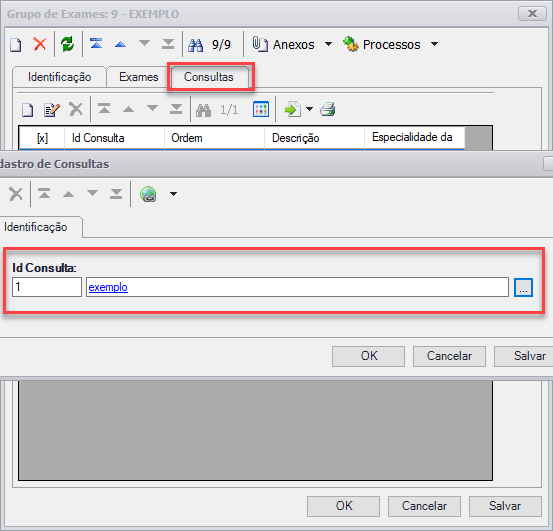Delete record with the red X icon
The height and width of the screenshot is (531, 553).
pyautogui.click(x=40, y=44)
